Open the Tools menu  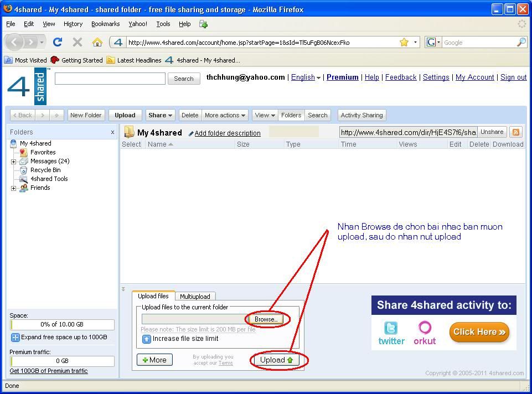[163, 24]
